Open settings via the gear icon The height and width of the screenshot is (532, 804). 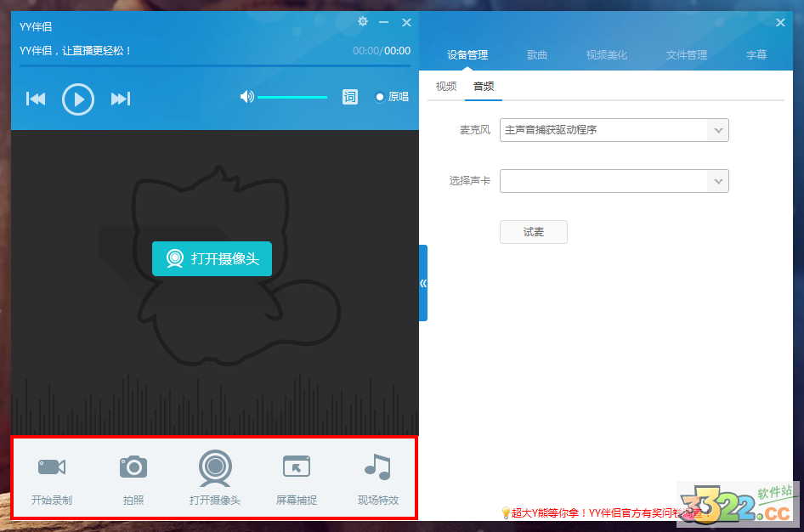[x=363, y=21]
